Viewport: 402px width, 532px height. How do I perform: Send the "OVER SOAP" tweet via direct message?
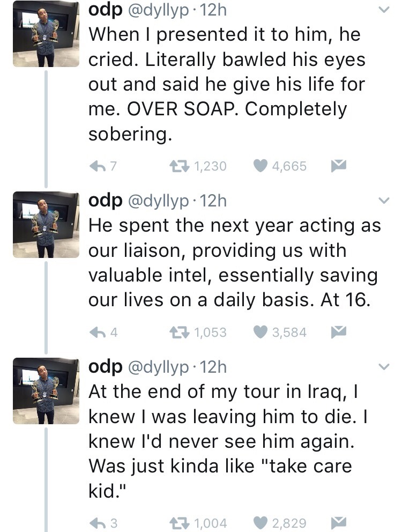(337, 166)
